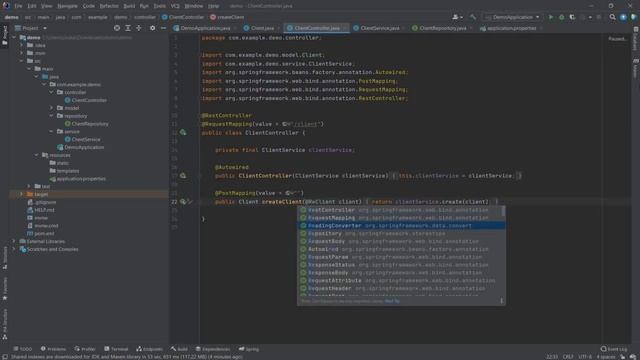Viewport: 640px width, 360px height.
Task: Hide the Project panel with minus icon
Action: (163, 28)
